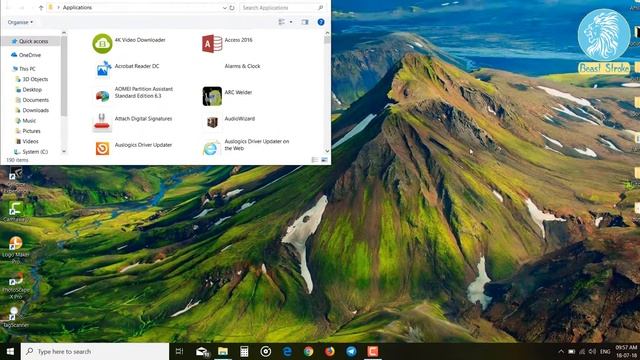Click the navigation pane scrollbar thumb

point(64,76)
